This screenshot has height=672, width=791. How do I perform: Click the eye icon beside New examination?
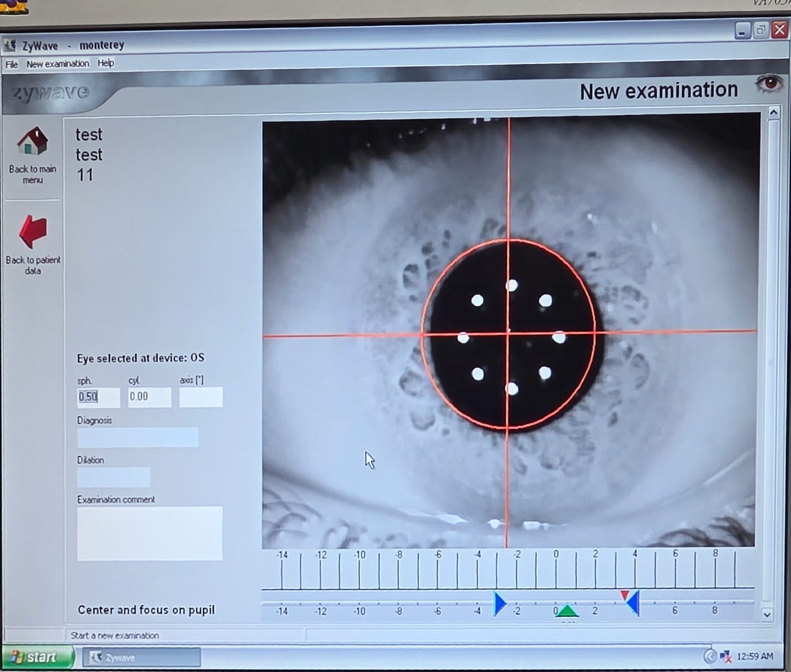[769, 84]
